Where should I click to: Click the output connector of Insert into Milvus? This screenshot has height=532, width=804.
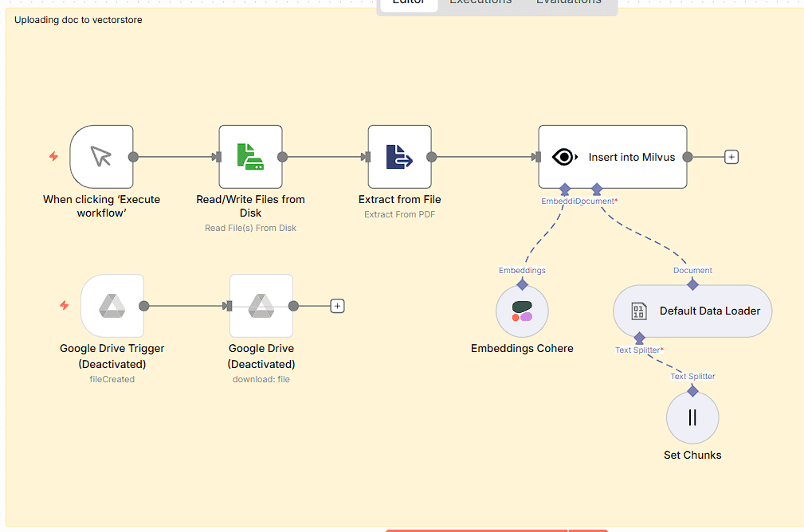point(688,157)
